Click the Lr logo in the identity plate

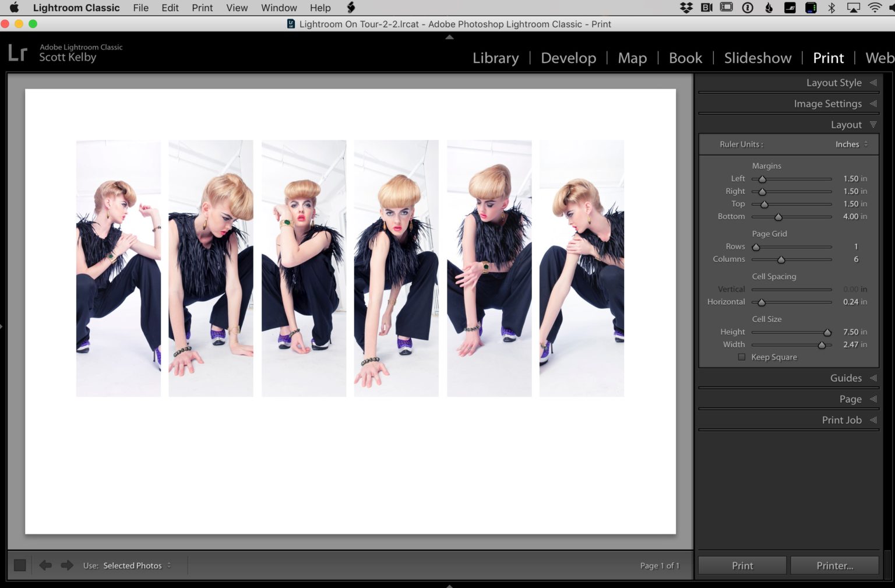click(x=17, y=52)
